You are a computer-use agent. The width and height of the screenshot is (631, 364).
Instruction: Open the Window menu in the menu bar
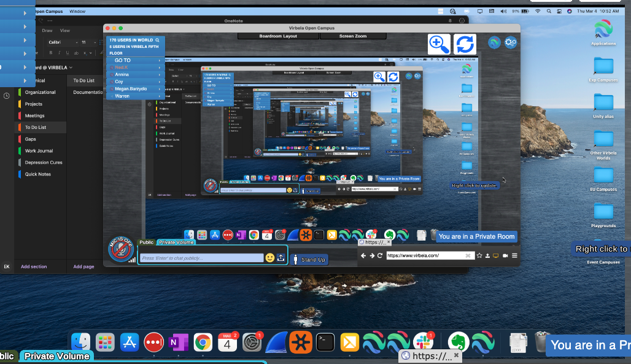pos(77,11)
